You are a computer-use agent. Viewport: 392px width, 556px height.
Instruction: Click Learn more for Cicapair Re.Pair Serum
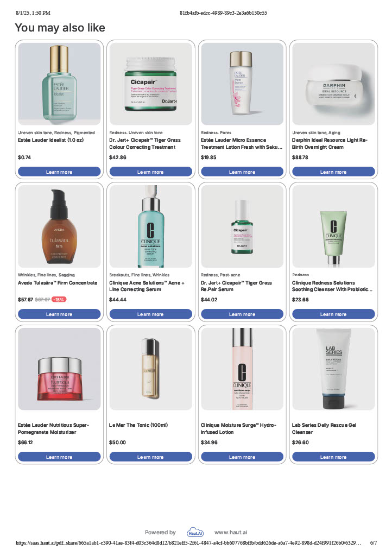point(242,314)
